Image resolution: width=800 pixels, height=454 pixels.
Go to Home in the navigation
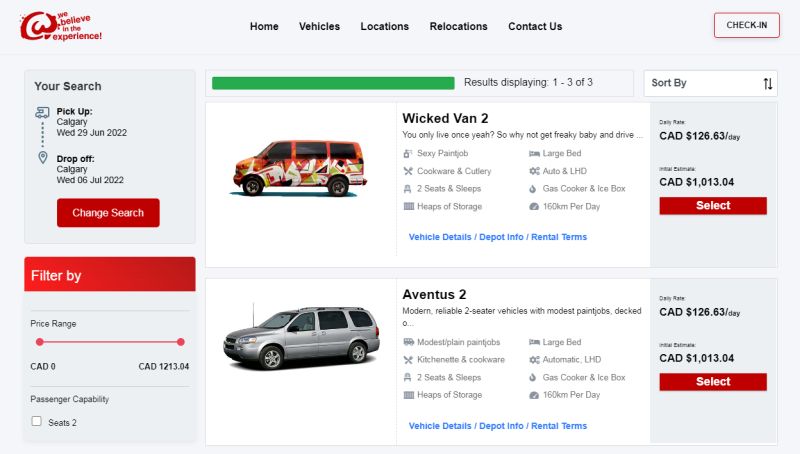pyautogui.click(x=264, y=27)
